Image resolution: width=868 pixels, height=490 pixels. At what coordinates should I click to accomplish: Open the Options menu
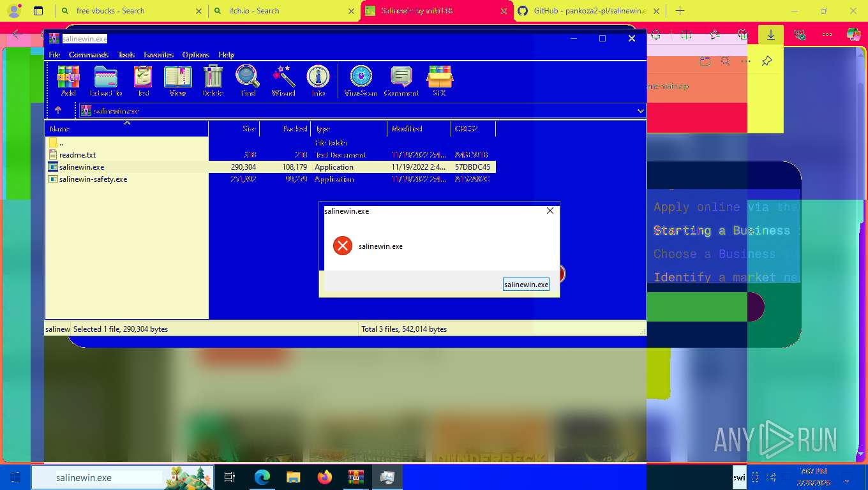[196, 55]
